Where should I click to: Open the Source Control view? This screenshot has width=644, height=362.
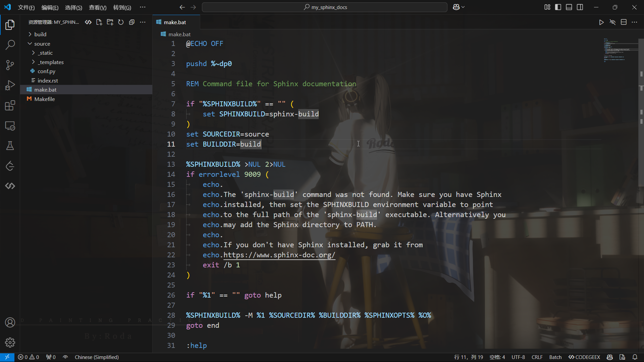[x=10, y=65]
